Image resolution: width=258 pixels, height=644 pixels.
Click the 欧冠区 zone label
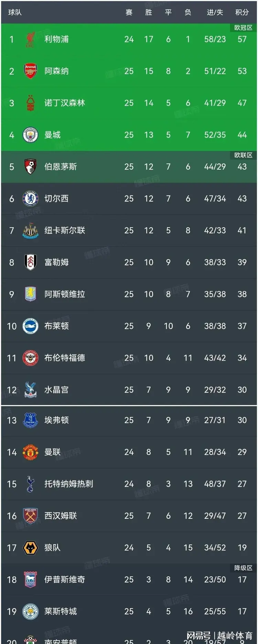coord(243,28)
